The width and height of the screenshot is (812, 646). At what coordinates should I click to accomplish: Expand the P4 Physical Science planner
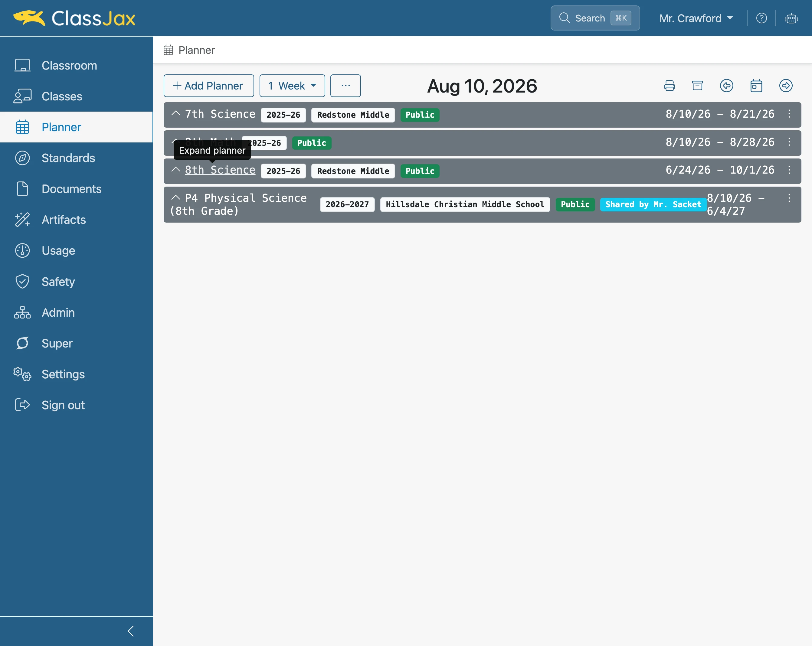[x=175, y=197]
